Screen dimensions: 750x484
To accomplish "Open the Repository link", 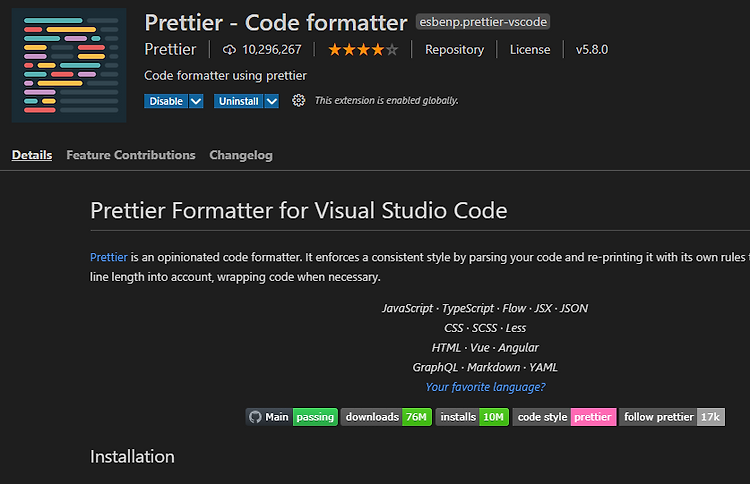I will pyautogui.click(x=454, y=49).
